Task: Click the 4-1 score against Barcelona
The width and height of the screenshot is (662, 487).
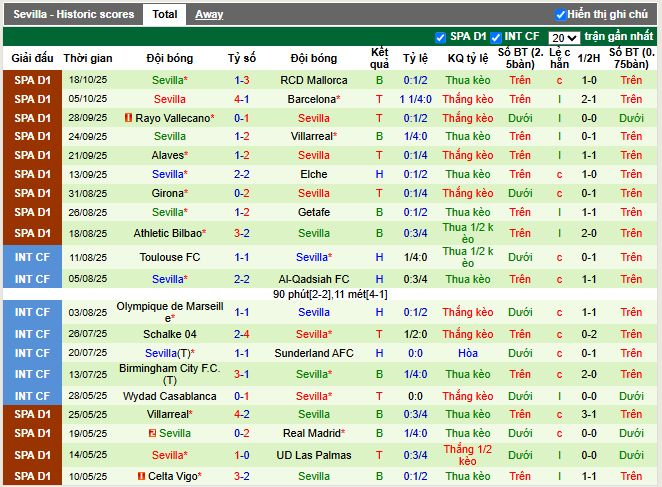Action: click(242, 99)
